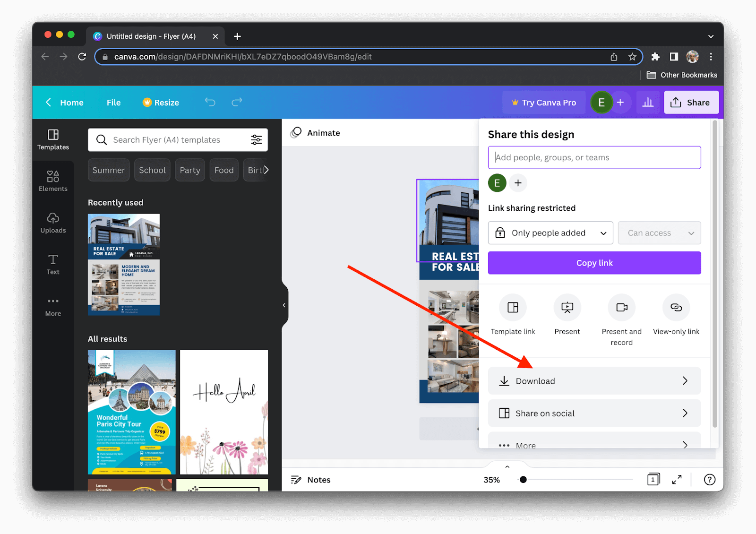Click the Animate icon above the canvas
756x534 pixels.
297,133
